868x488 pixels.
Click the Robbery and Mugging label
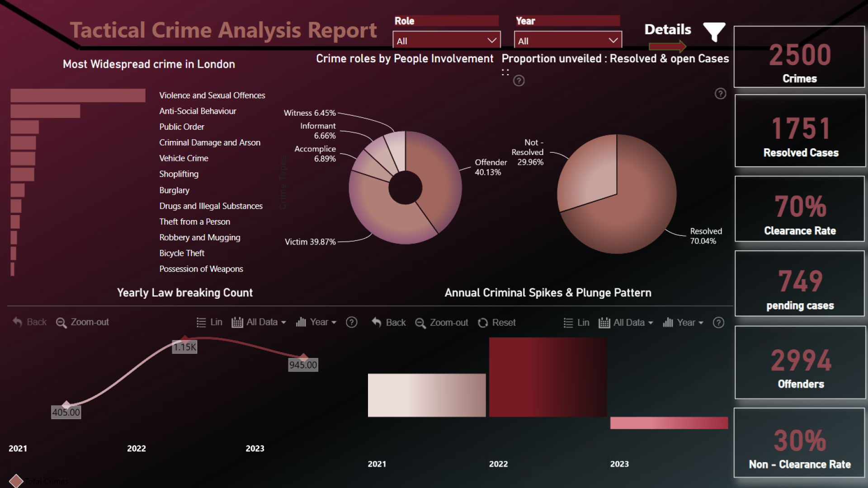pos(199,238)
